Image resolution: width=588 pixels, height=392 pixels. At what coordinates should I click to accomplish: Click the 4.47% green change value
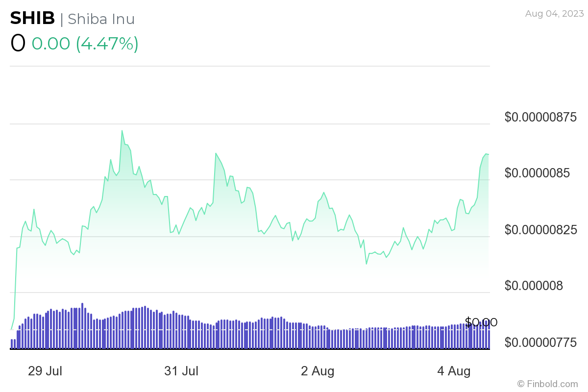click(107, 44)
